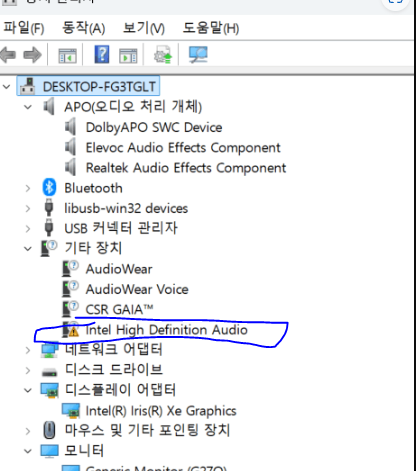Collapse the APO(오디오 처리 개체) category

click(x=28, y=107)
